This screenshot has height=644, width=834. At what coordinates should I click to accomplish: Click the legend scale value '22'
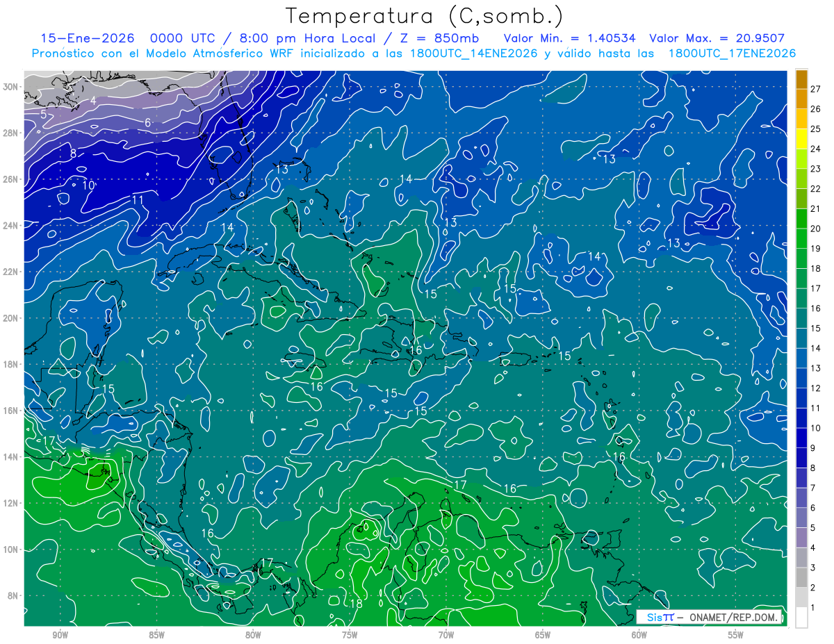816,189
